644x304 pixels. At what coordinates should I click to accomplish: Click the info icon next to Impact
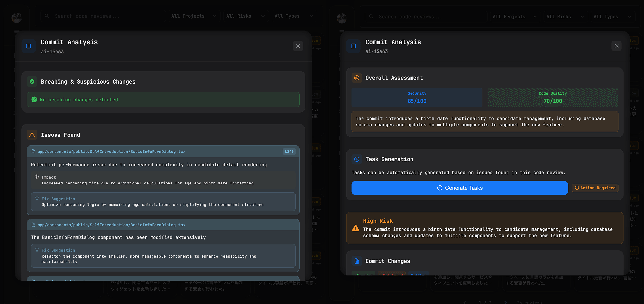(x=36, y=177)
